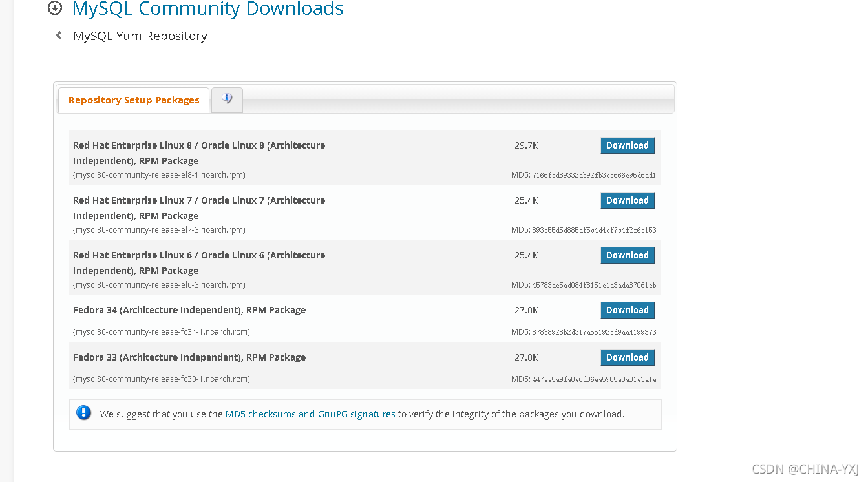Click the 25.4K size in the Linux 7 row
Viewport: 868px width, 482px height.
coord(526,200)
